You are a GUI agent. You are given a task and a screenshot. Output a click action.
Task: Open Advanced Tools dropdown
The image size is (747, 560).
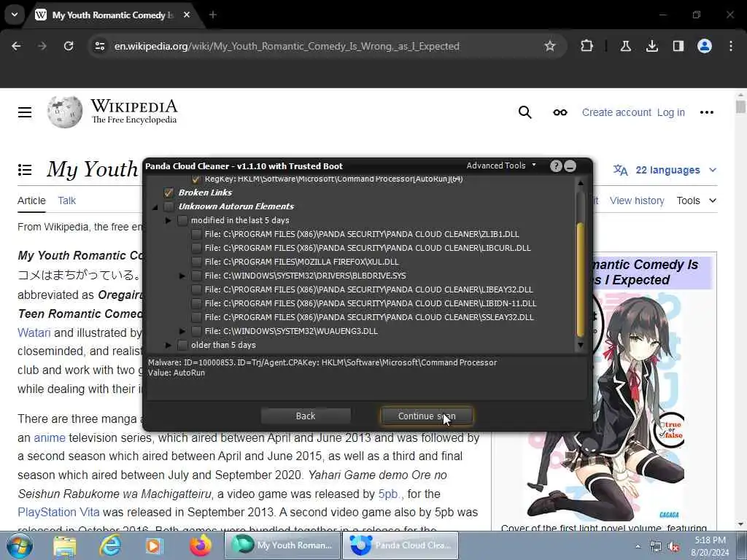click(x=501, y=166)
